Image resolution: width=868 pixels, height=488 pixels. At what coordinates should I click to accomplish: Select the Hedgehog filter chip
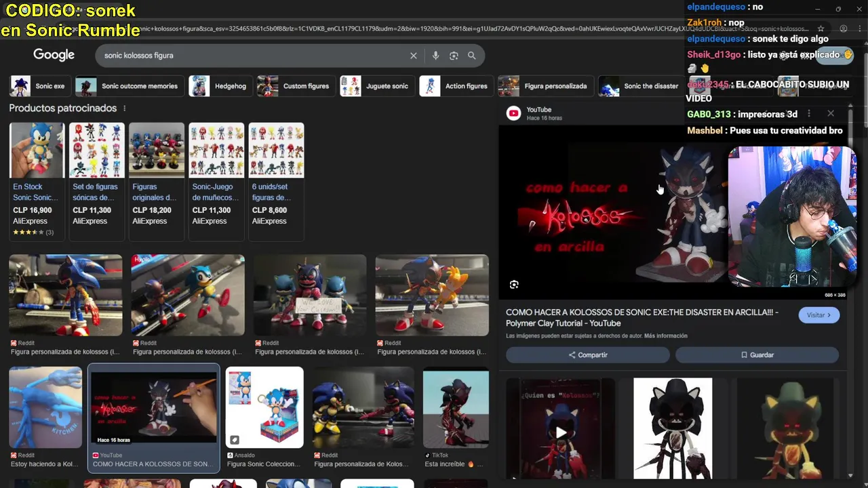(220, 86)
